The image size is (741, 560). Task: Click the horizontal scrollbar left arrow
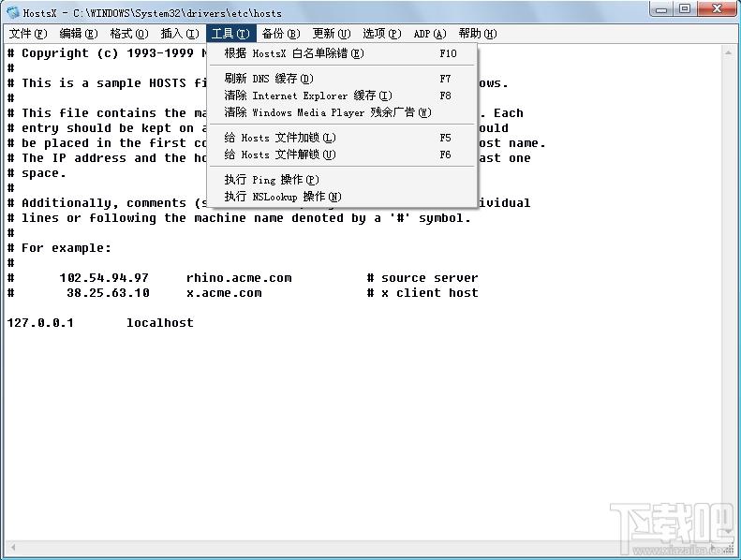(13, 547)
